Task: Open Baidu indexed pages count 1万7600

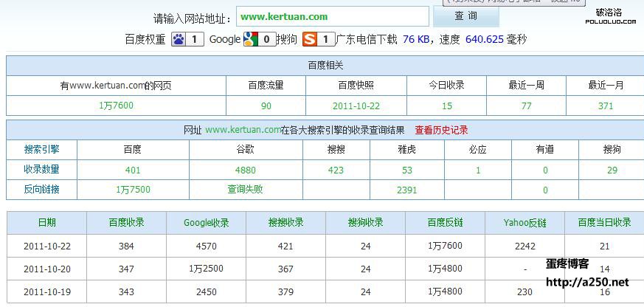Action: click(116, 106)
